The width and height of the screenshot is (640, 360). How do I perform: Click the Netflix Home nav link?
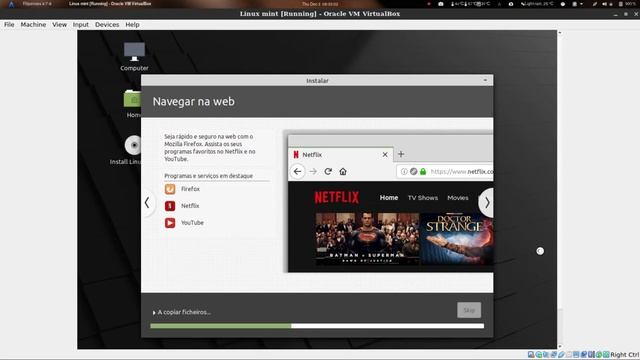389,198
